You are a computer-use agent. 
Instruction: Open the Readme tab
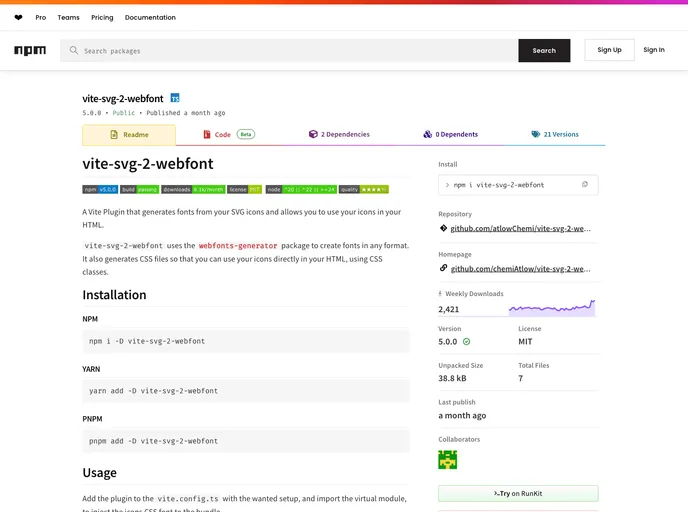tap(129, 135)
